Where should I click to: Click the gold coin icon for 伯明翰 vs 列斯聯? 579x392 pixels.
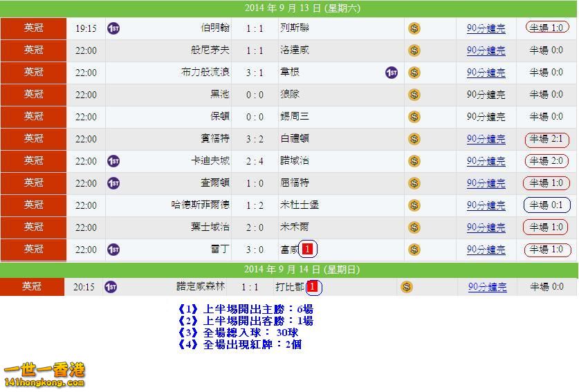(x=414, y=28)
